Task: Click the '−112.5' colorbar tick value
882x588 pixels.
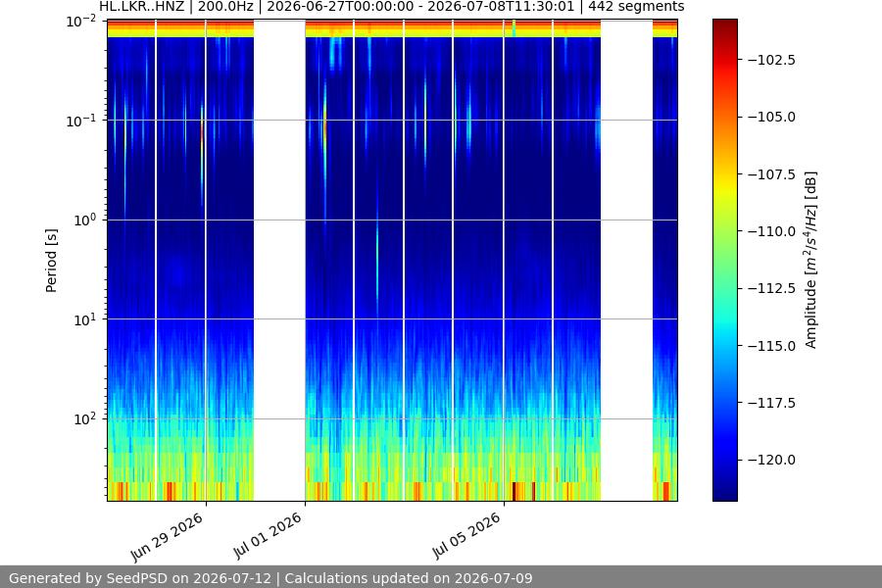Action: pyautogui.click(x=771, y=289)
